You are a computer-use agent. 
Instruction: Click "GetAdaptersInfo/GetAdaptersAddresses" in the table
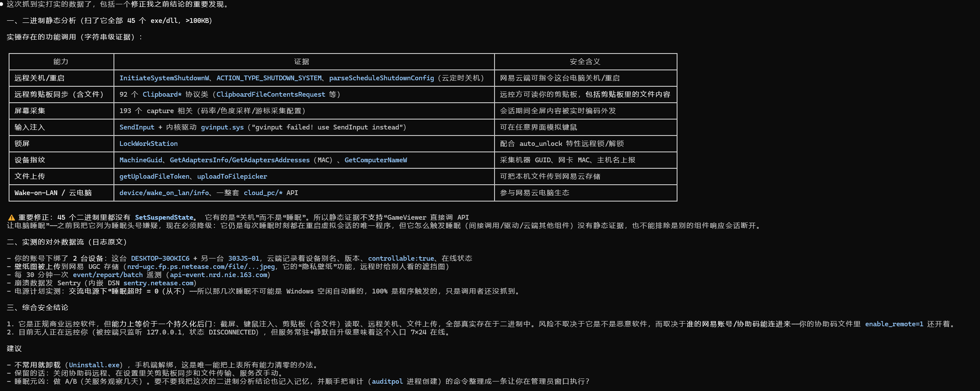[x=240, y=160]
